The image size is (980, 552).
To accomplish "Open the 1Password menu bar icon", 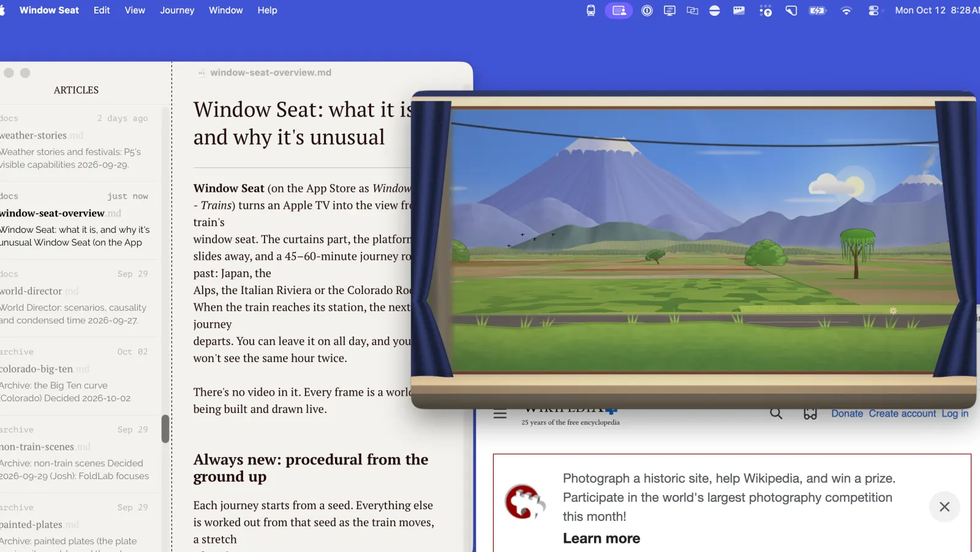I will coord(647,10).
